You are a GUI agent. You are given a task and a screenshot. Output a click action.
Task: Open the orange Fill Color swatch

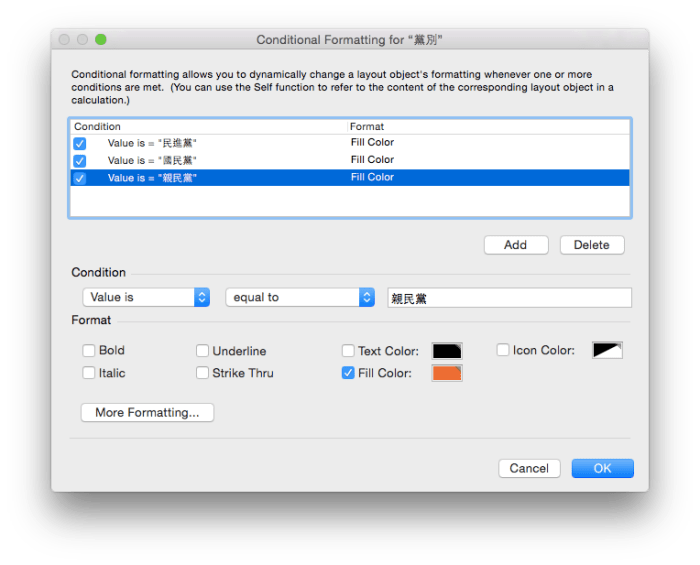click(446, 373)
